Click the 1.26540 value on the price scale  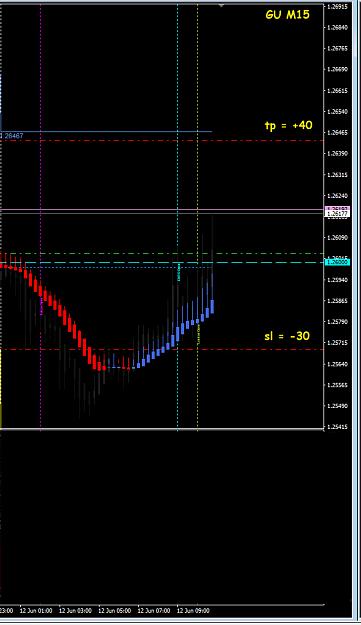337,112
